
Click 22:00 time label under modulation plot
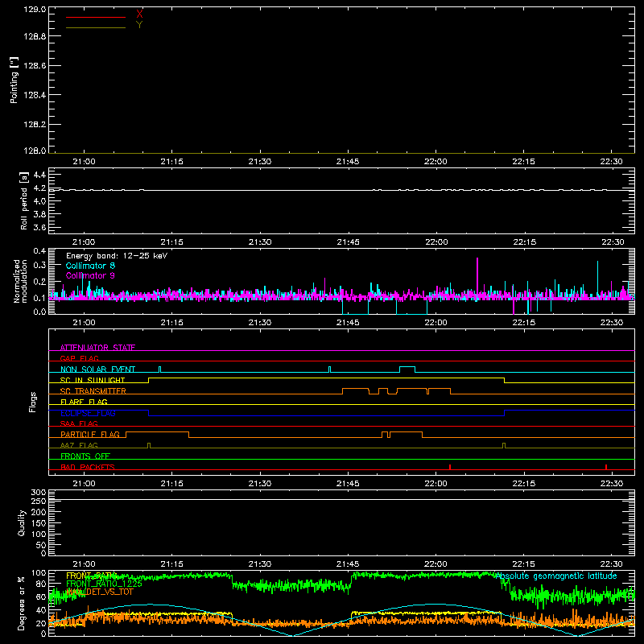pyautogui.click(x=436, y=323)
